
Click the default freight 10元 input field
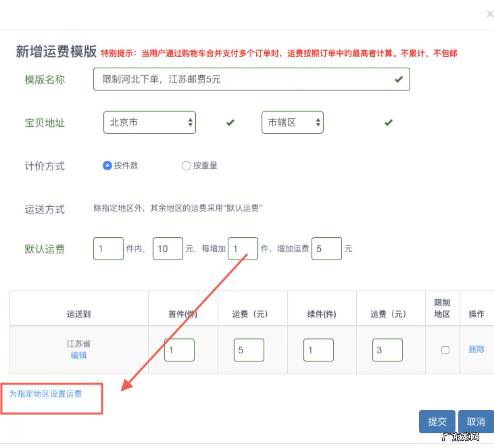(167, 249)
